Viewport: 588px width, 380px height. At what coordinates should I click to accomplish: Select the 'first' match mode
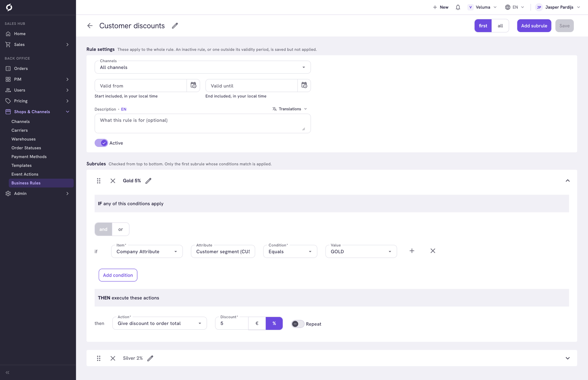[483, 26]
